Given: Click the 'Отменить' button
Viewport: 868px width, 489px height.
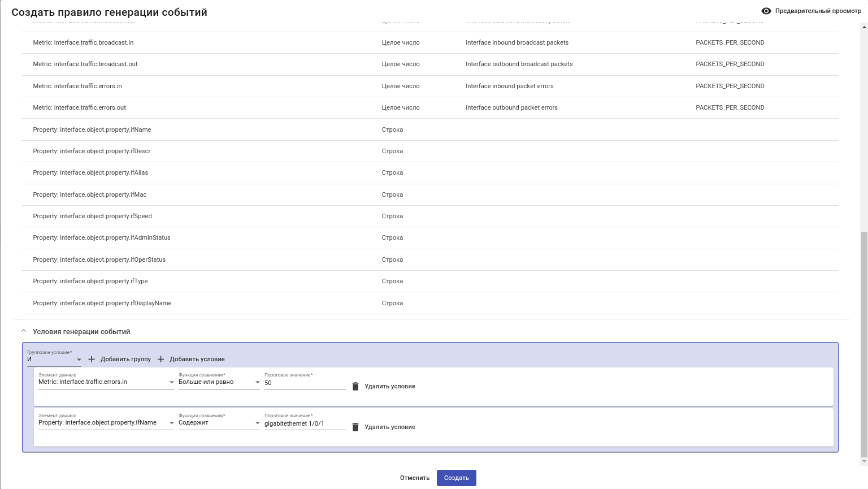Looking at the screenshot, I should coord(415,478).
